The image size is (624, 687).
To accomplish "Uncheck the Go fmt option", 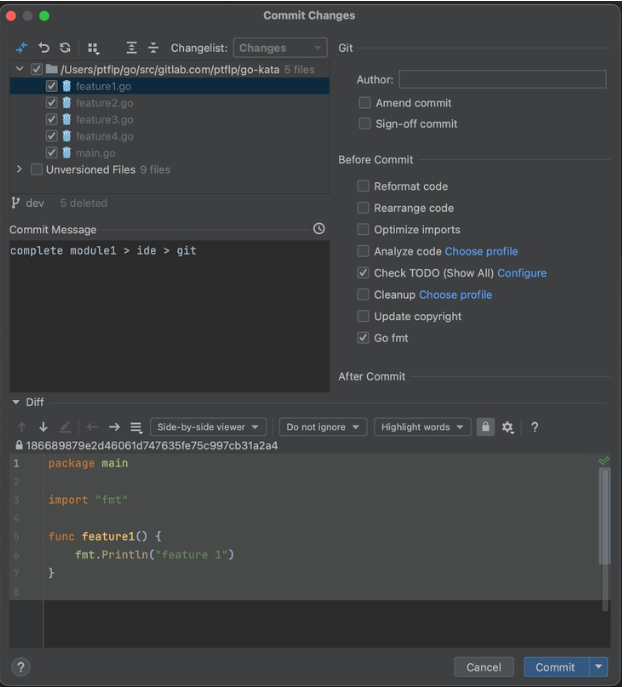I will 364,338.
